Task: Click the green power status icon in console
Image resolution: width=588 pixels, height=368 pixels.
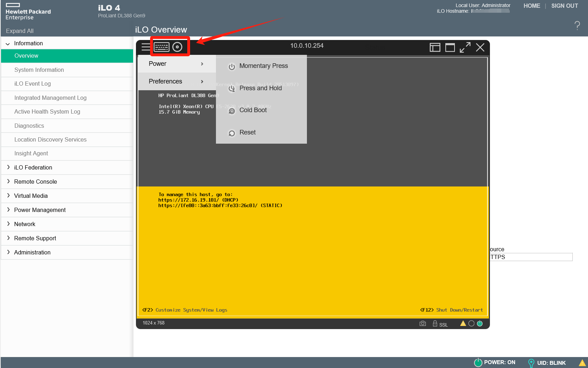Action: 480,323
